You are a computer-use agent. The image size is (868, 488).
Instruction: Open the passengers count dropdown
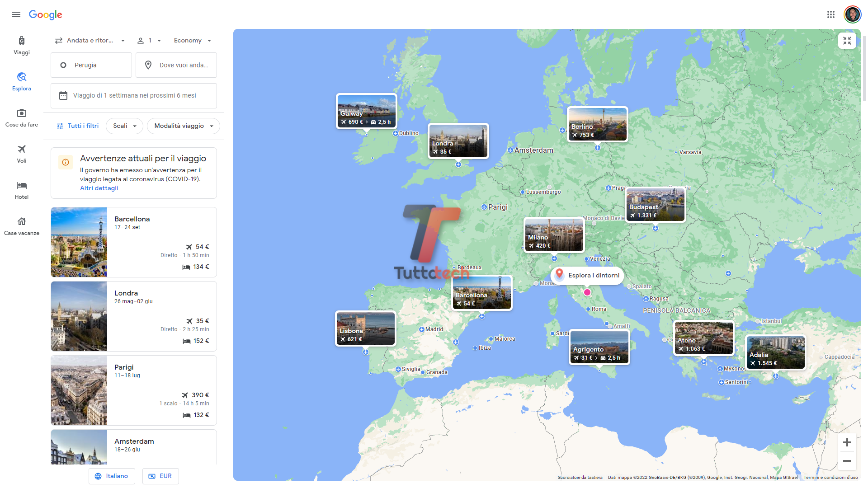point(149,41)
